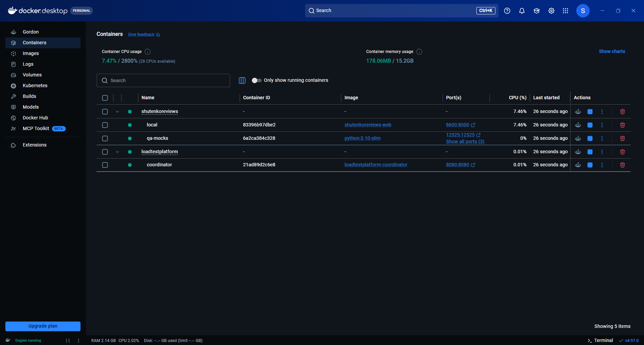Open the notifications bell
This screenshot has width=644, height=345.
[522, 11]
